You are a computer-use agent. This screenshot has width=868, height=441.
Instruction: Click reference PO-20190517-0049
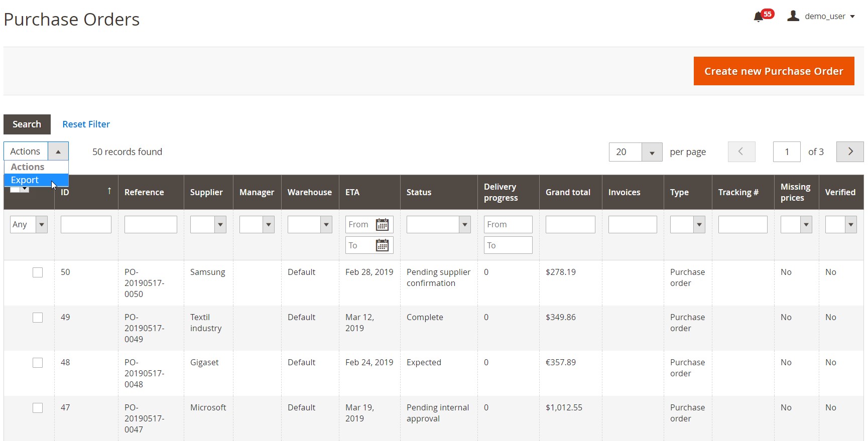point(145,328)
